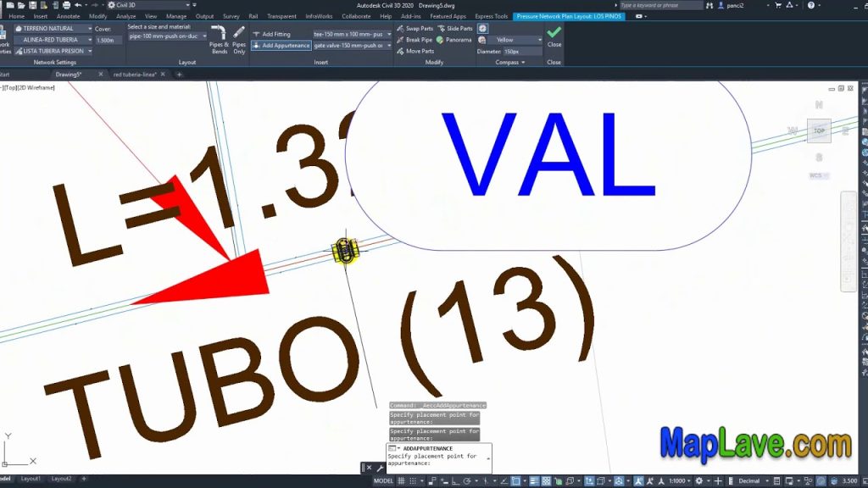Open the Analyze ribbon tab
The width and height of the screenshot is (868, 488).
point(125,16)
